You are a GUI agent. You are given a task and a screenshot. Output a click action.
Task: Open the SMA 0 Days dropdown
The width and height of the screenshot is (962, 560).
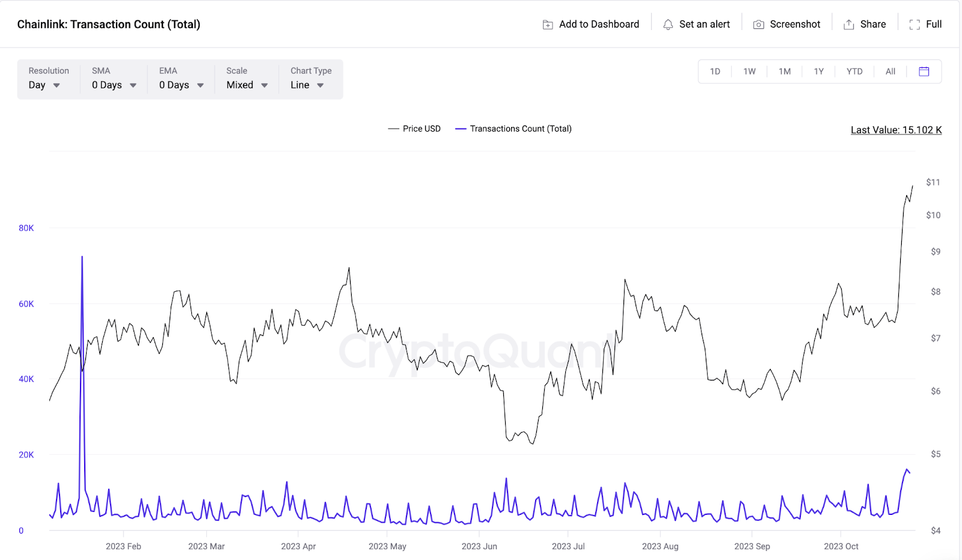point(114,79)
